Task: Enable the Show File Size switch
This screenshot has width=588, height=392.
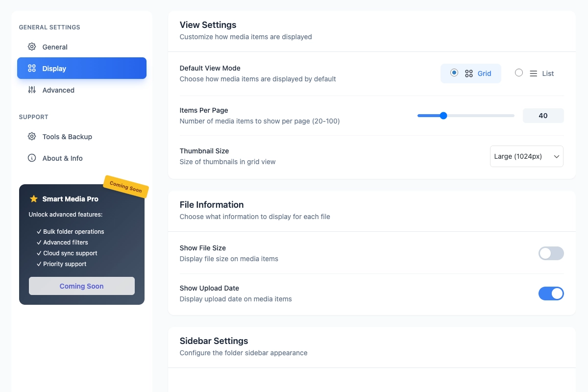Action: coord(551,253)
